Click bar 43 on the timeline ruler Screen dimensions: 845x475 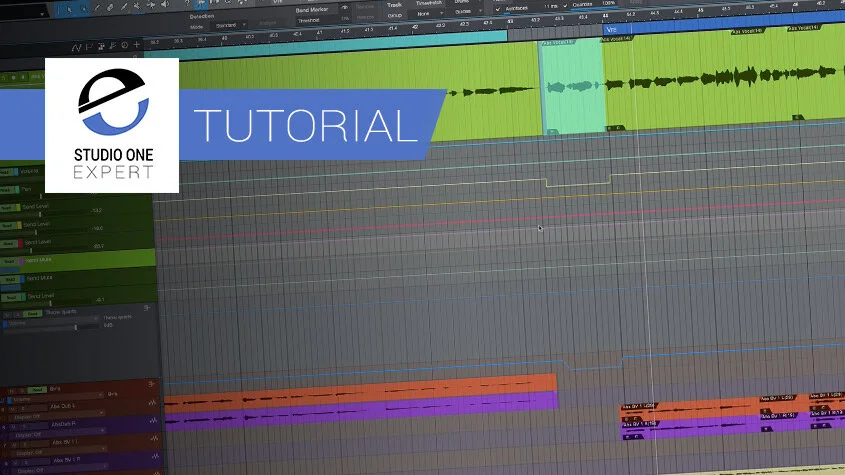point(510,20)
